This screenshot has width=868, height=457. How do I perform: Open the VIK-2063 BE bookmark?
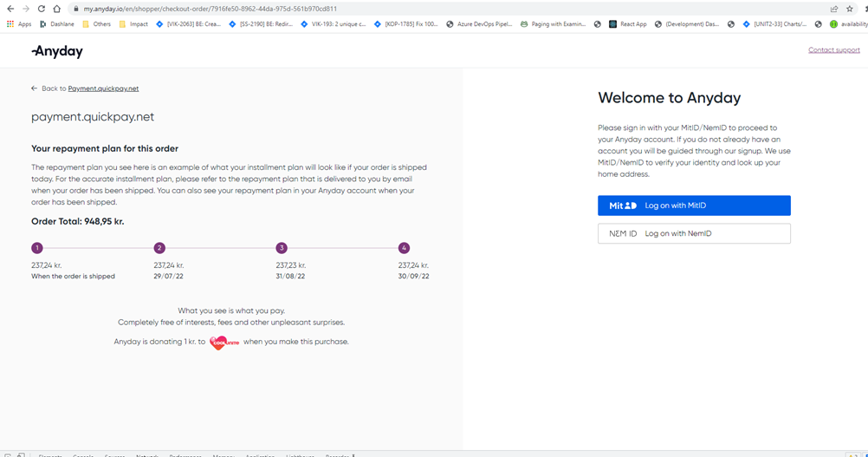(188, 24)
